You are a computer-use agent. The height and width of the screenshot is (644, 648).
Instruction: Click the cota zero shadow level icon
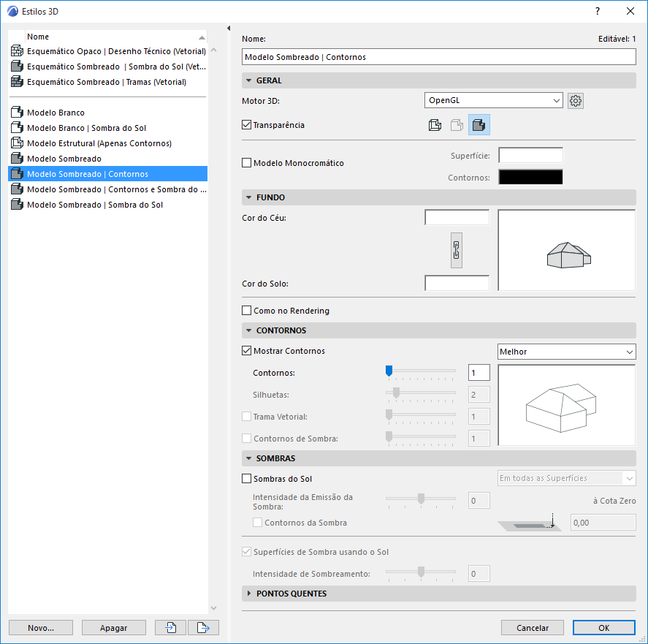tap(530, 523)
